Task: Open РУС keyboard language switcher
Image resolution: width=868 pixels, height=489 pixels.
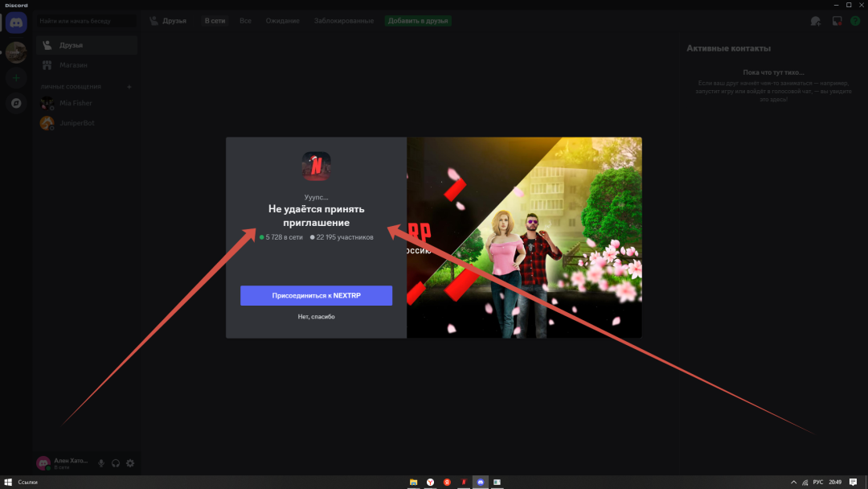Action: click(x=817, y=482)
